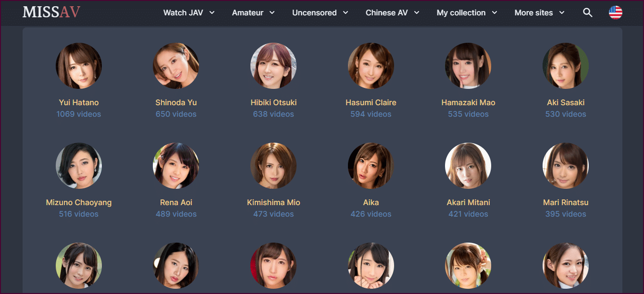Open the US flag language selector

[x=615, y=13]
